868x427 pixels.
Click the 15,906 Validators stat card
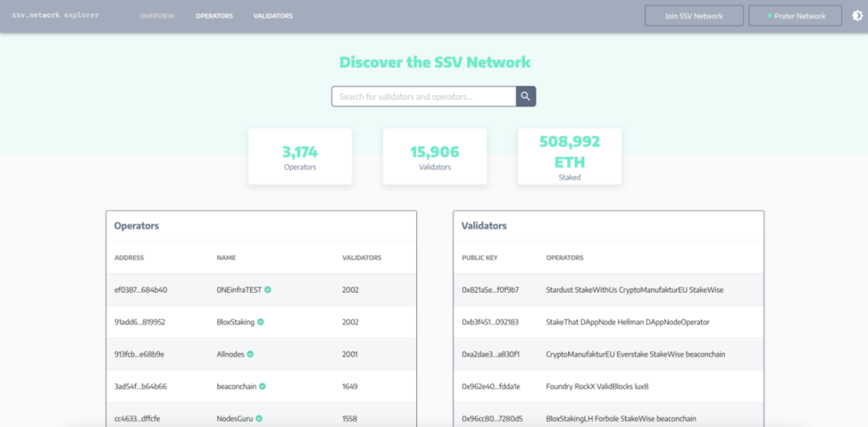pyautogui.click(x=435, y=156)
